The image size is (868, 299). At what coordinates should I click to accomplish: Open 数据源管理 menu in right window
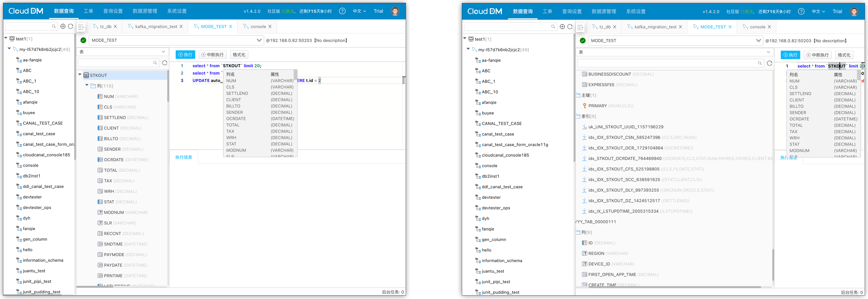pos(604,11)
